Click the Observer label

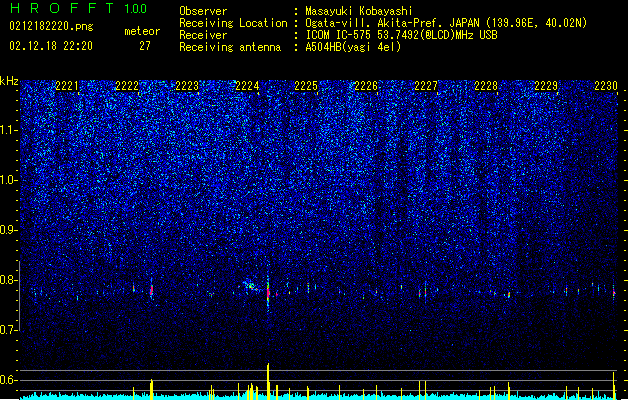[x=203, y=11]
